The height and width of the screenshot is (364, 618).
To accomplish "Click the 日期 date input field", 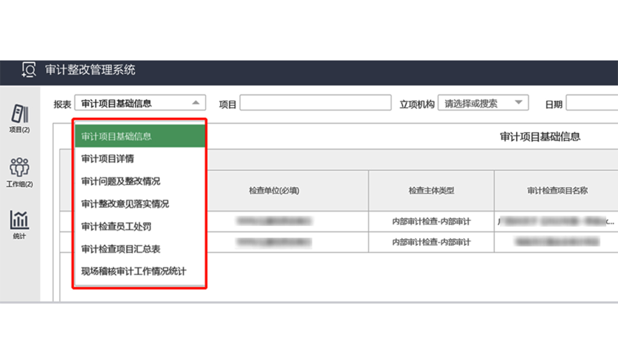I will click(594, 102).
